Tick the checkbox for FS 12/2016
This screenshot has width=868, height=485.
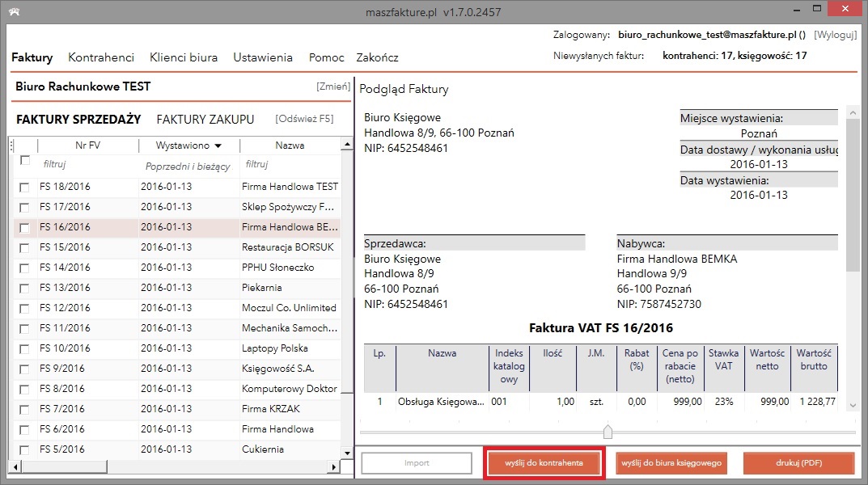click(x=24, y=309)
